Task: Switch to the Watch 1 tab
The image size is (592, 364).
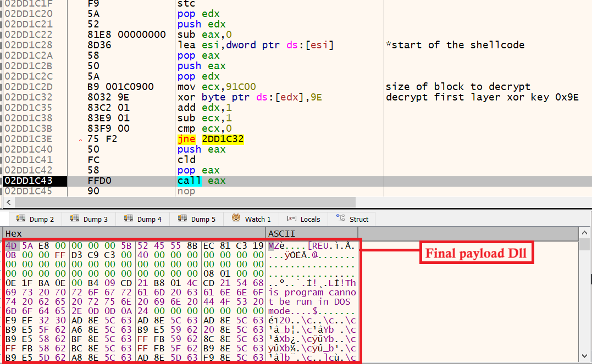Action: 257,219
